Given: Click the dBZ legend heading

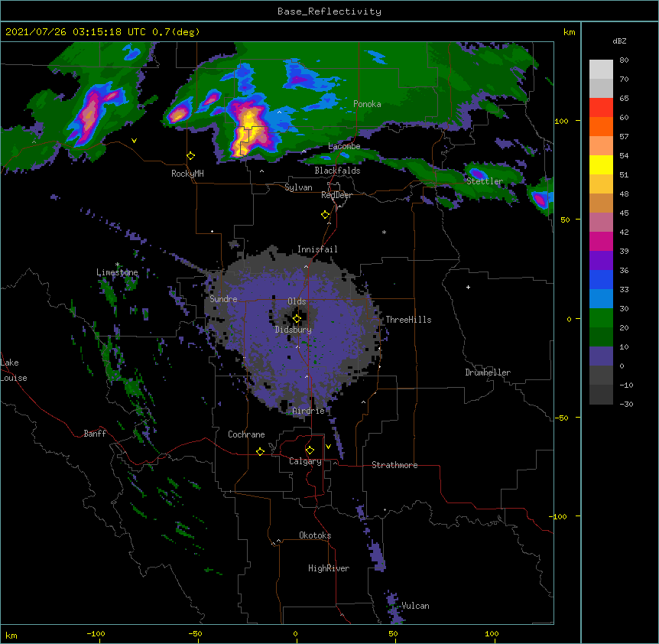Looking at the screenshot, I should (x=619, y=41).
